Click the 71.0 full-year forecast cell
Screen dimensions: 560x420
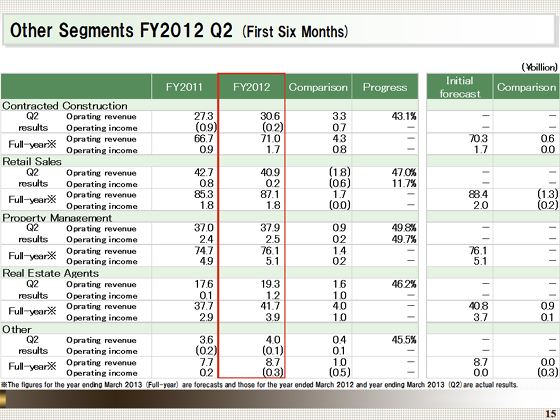coord(270,139)
